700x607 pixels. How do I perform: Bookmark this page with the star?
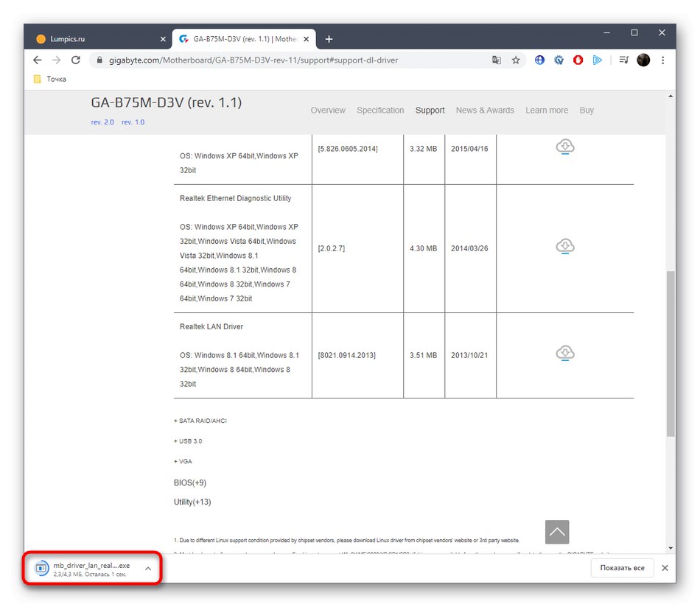pos(516,60)
